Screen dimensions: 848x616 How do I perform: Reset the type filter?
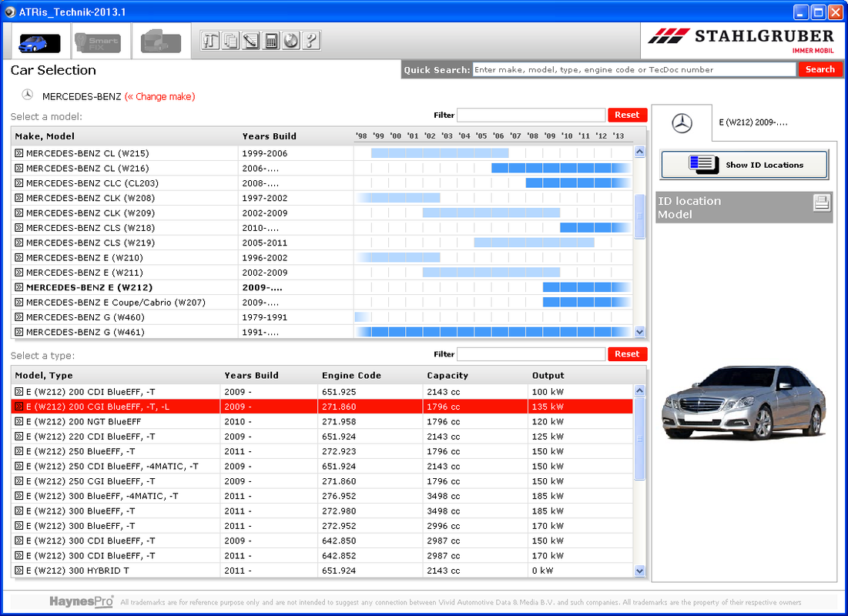(627, 353)
